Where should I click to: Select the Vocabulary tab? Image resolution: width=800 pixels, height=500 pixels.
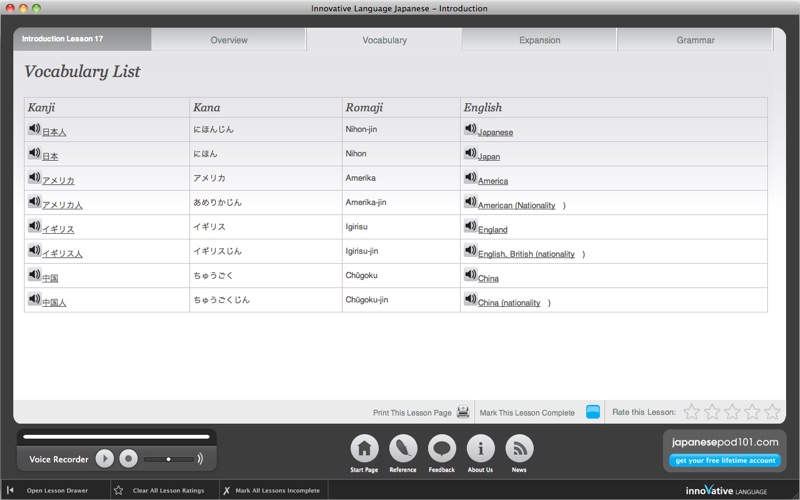pyautogui.click(x=384, y=40)
